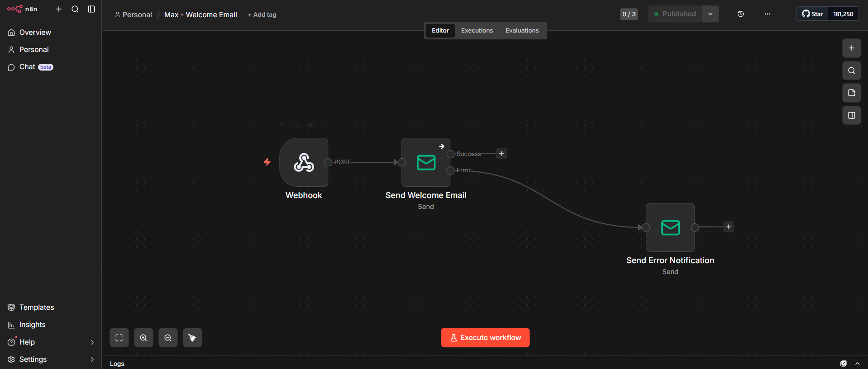The height and width of the screenshot is (369, 868).
Task: Switch to the Editor tab
Action: 440,31
